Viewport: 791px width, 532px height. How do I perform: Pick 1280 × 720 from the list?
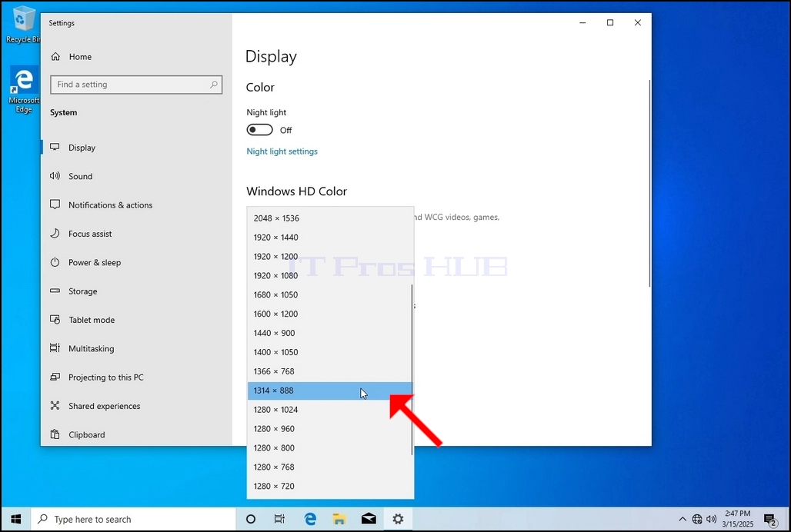[x=330, y=486]
